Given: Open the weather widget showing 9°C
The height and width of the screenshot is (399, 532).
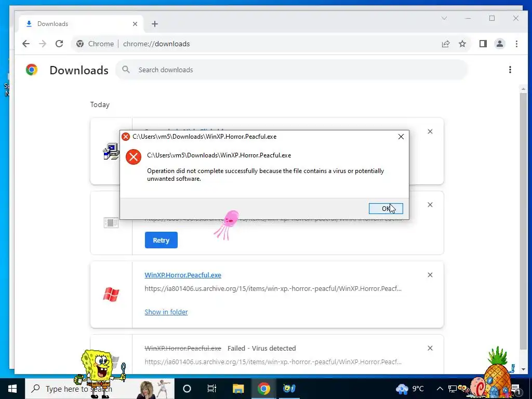Looking at the screenshot, I should tap(410, 389).
